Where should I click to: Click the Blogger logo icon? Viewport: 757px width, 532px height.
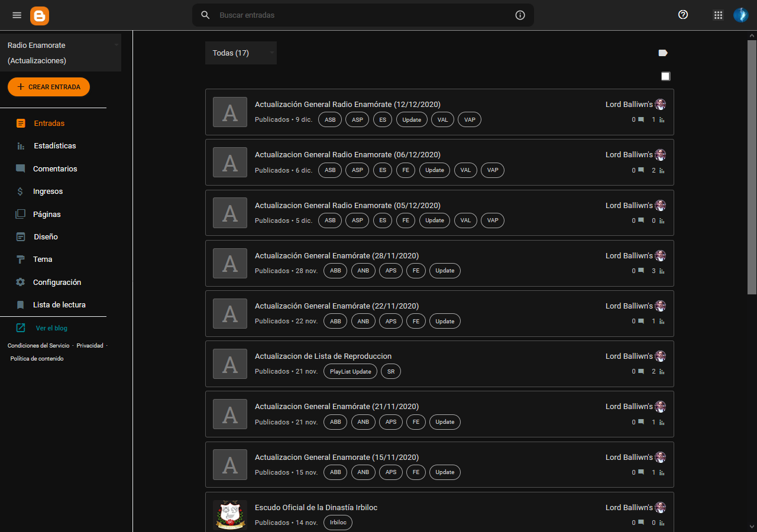[x=39, y=15]
